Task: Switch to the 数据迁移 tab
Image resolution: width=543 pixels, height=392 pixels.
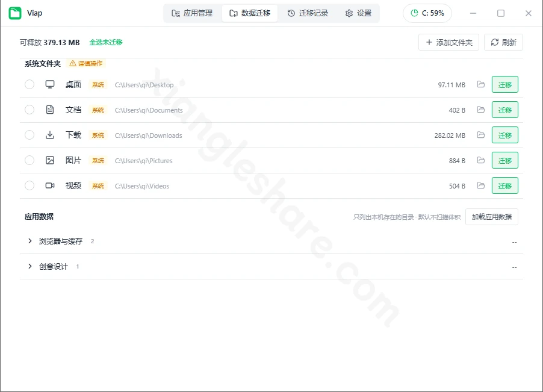Action: tap(250, 13)
